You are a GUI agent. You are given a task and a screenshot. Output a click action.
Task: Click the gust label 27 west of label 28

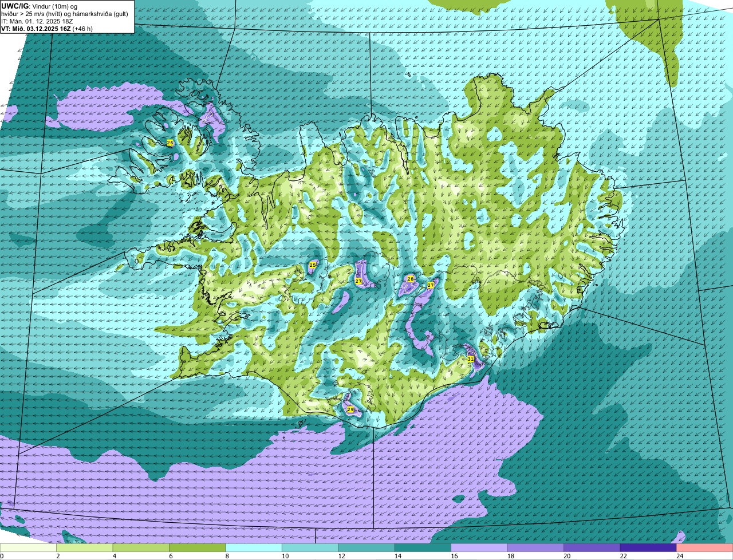click(x=358, y=281)
